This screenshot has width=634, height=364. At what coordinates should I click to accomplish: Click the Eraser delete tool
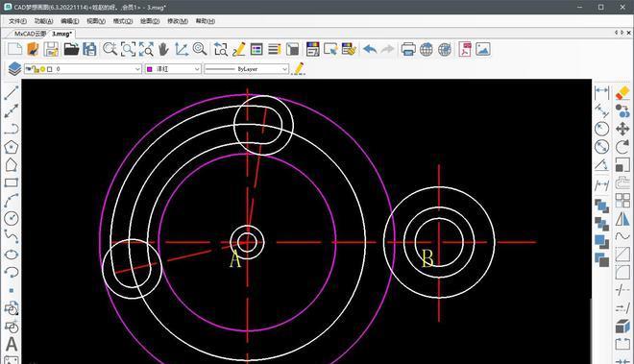click(622, 93)
